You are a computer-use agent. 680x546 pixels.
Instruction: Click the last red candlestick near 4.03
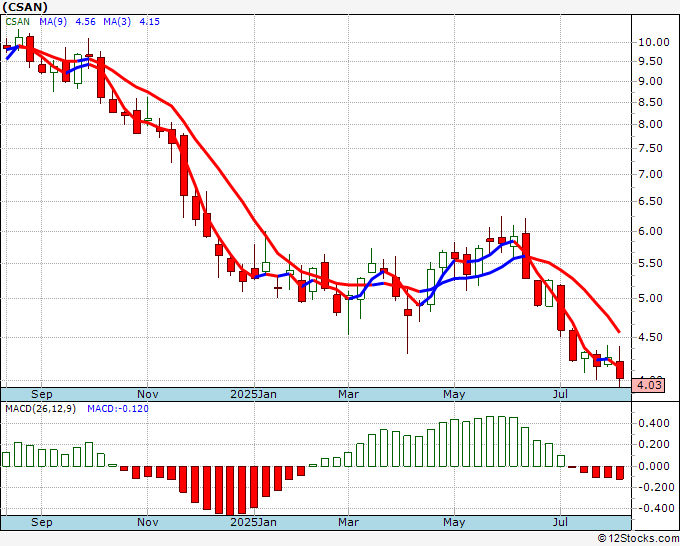pos(620,369)
